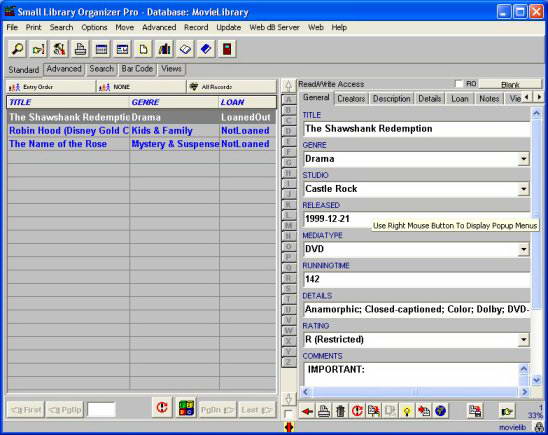548x435 pixels.
Task: Click the colorful grid icon under record list
Action: pyautogui.click(x=186, y=407)
